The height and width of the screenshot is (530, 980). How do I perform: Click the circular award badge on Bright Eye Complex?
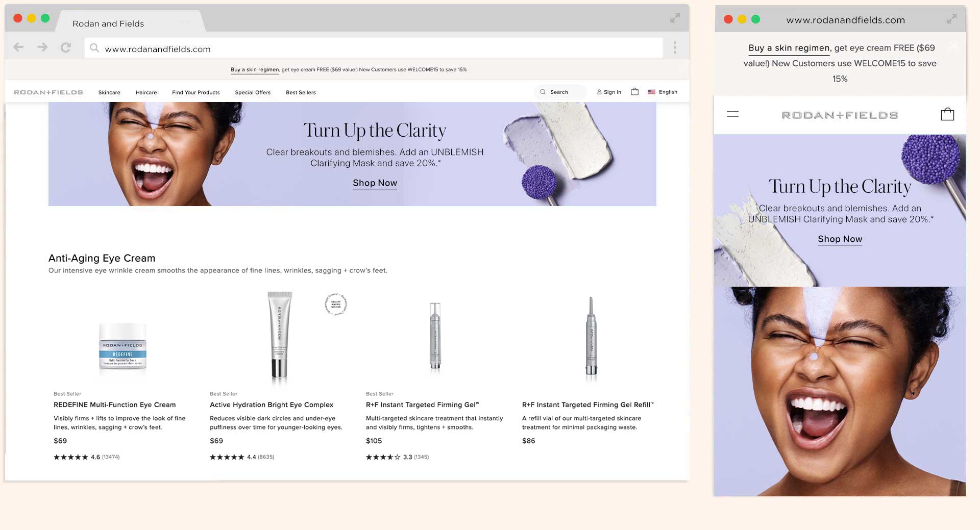coord(336,305)
